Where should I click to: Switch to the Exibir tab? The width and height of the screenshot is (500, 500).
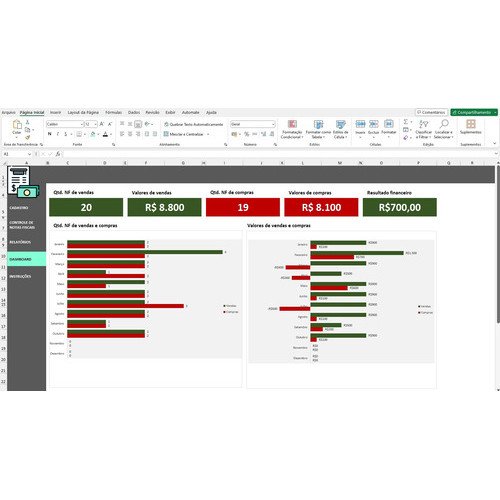170,113
